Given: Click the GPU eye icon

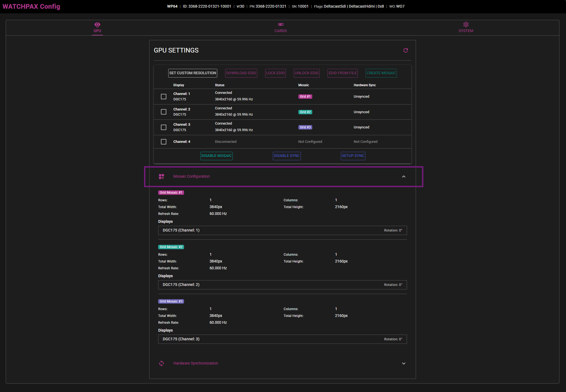Looking at the screenshot, I should (97, 25).
